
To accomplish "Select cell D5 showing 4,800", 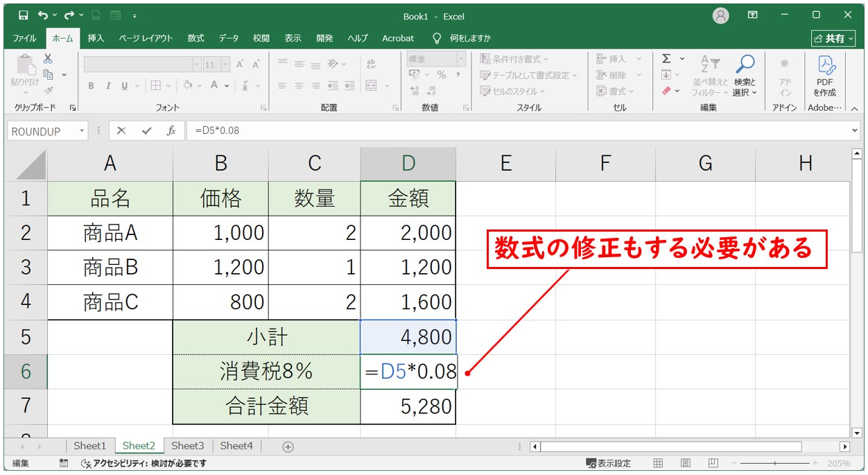I will 408,337.
